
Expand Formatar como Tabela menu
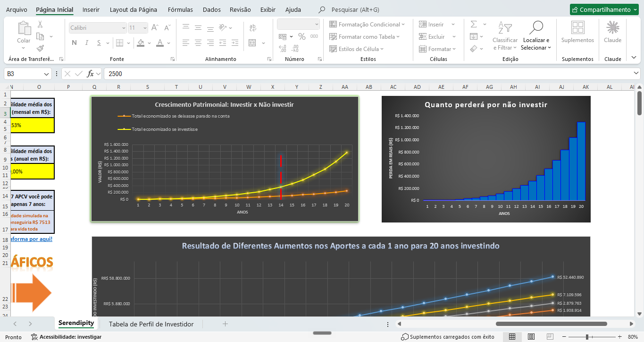[364, 36]
